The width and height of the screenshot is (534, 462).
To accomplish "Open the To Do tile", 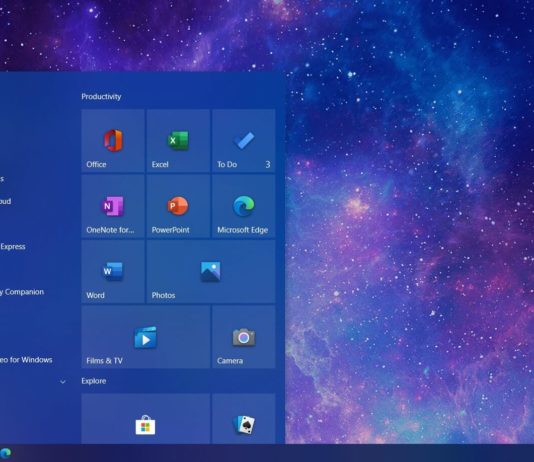I will click(244, 141).
